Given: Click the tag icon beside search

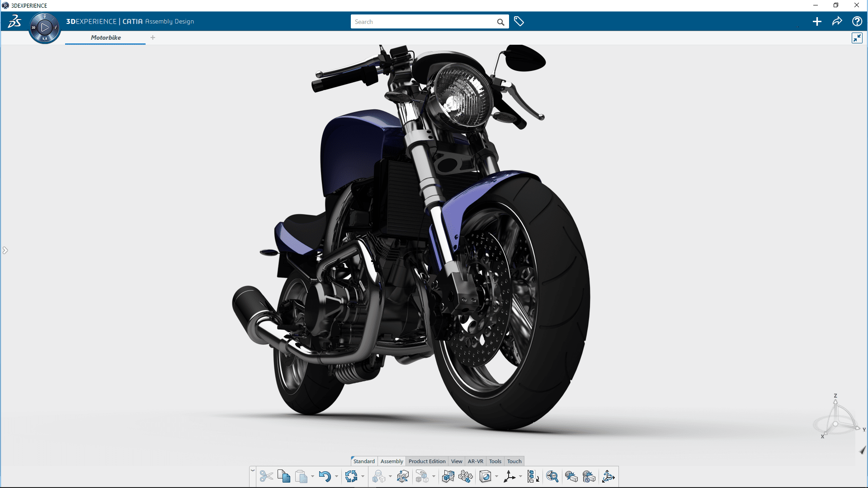Looking at the screenshot, I should click(519, 22).
